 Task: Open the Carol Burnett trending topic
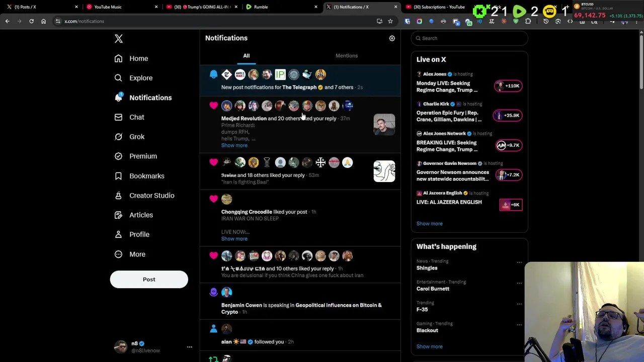[433, 289]
